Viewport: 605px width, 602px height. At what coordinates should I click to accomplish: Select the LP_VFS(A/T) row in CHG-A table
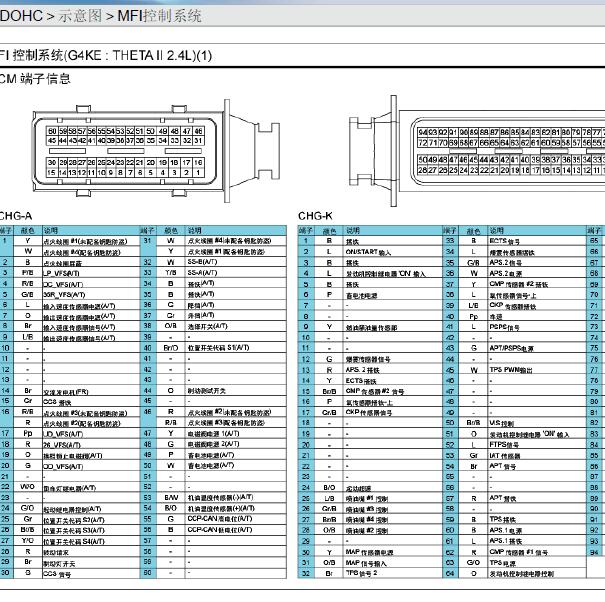click(x=70, y=273)
